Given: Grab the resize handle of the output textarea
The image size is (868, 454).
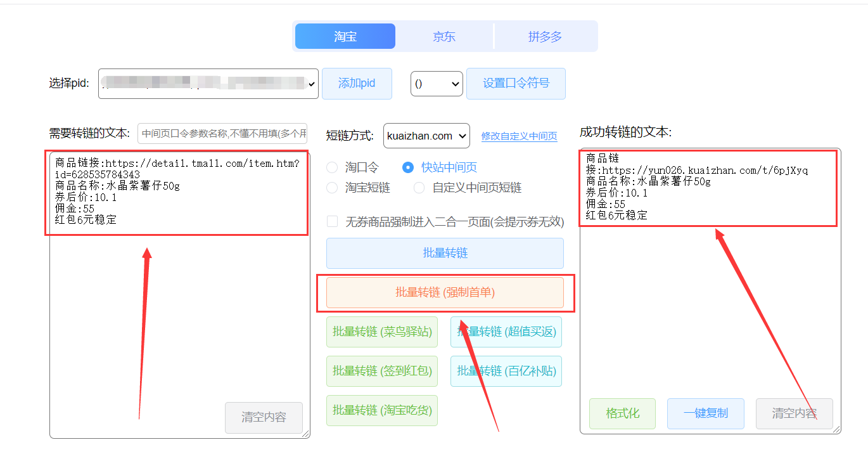Looking at the screenshot, I should tap(837, 429).
